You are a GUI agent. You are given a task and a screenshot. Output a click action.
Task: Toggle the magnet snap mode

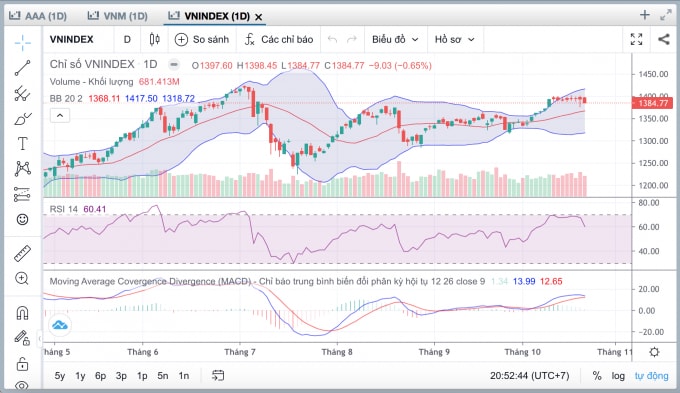23,313
